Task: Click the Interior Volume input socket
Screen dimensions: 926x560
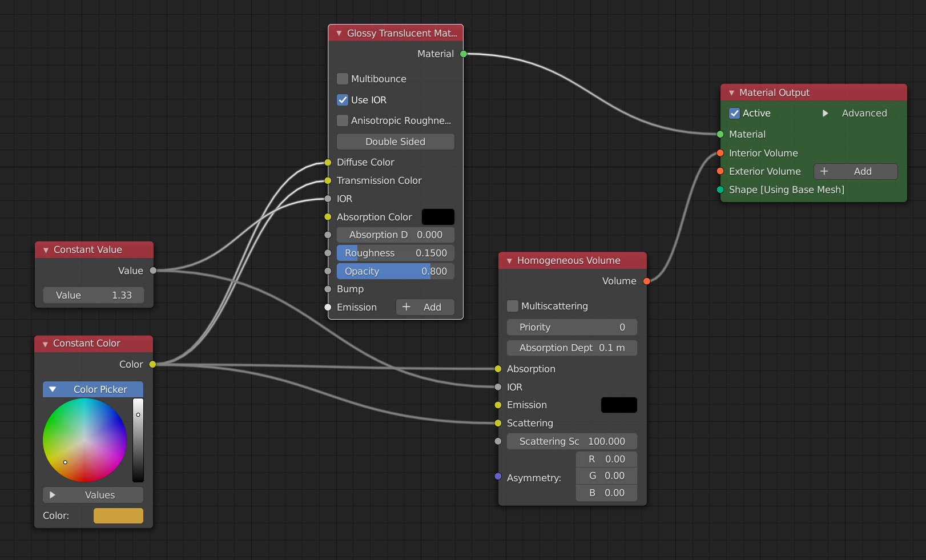Action: click(720, 153)
